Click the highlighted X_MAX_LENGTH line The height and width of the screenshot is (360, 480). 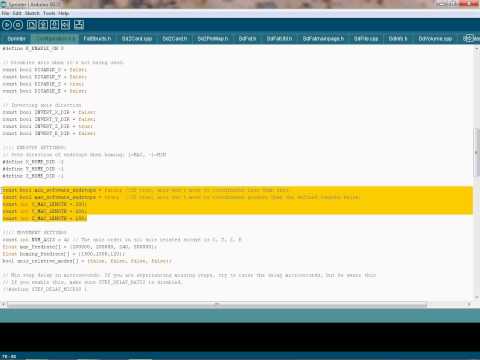(44, 204)
